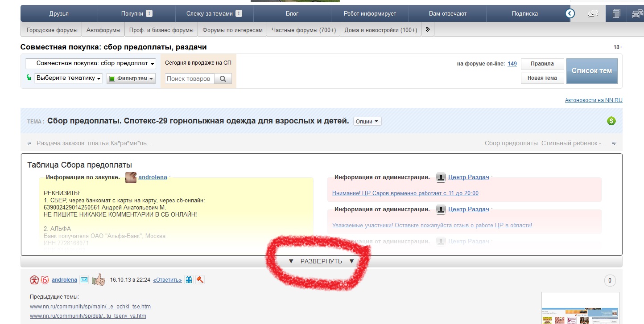Viewport: 644px width, 324px height.
Task: Click the Новая тема button
Action: click(542, 78)
